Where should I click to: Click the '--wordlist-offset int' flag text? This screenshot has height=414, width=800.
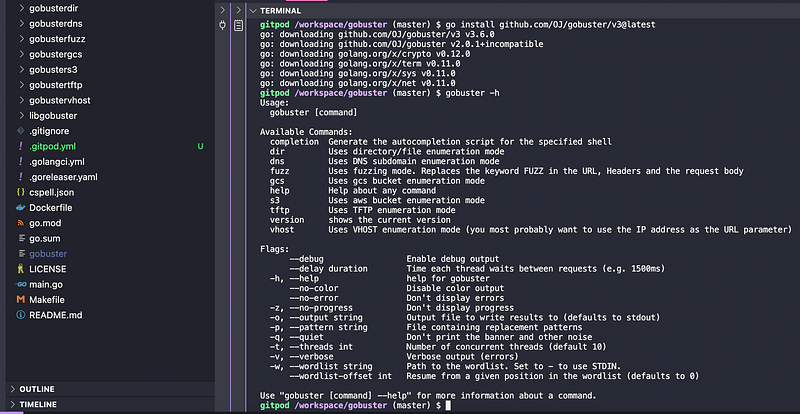341,376
